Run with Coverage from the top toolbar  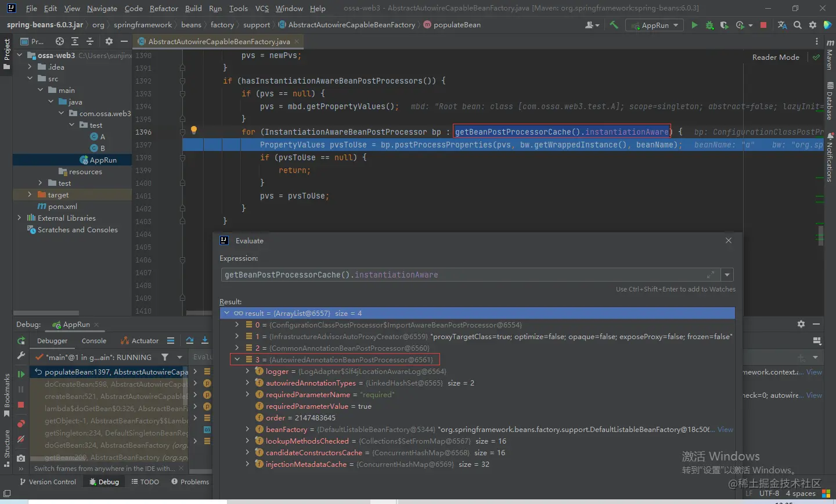click(724, 25)
